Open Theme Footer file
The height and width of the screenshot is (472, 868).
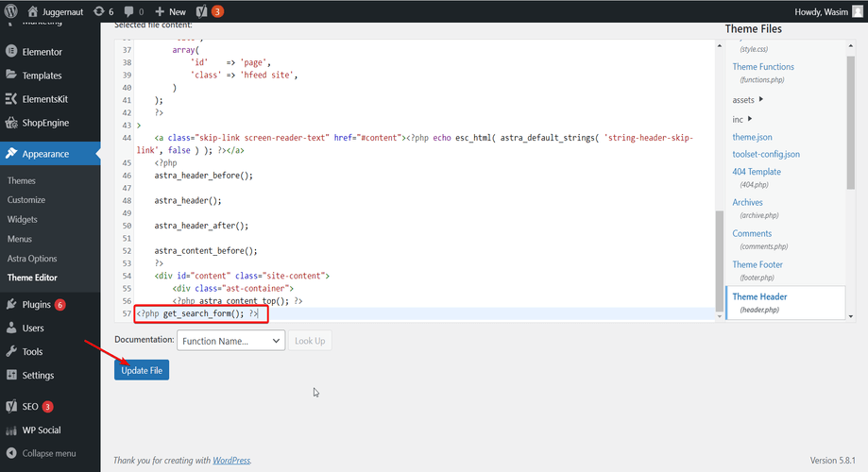tap(757, 264)
